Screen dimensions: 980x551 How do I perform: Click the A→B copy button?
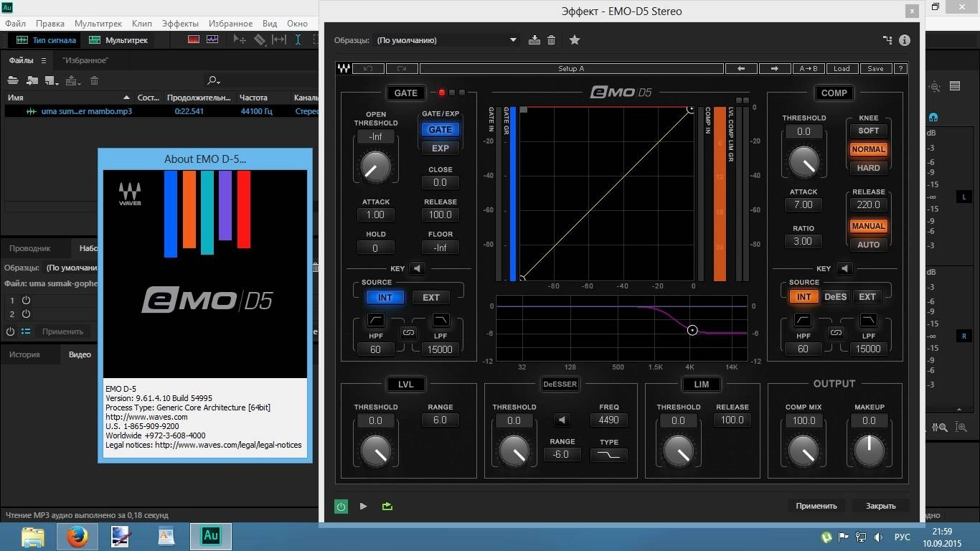[x=809, y=69]
